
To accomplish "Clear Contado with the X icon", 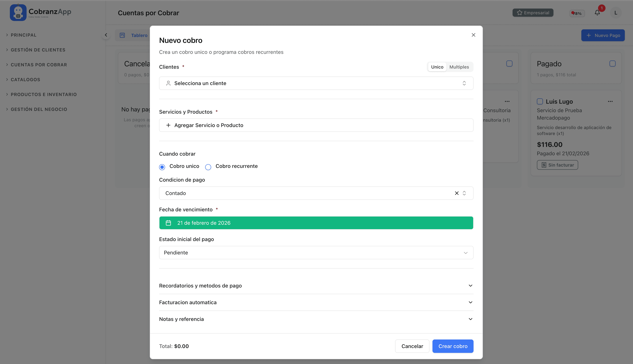I will (457, 193).
